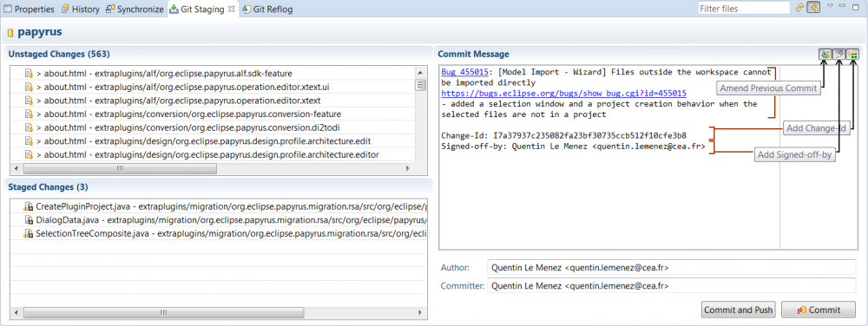Close the Git Staging tab
868x326 pixels.
[x=232, y=9]
